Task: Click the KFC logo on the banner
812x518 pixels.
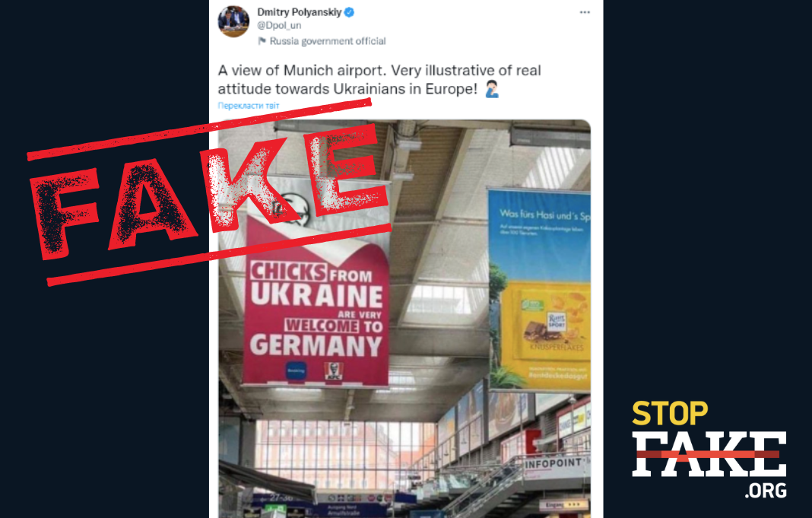Action: pos(334,371)
